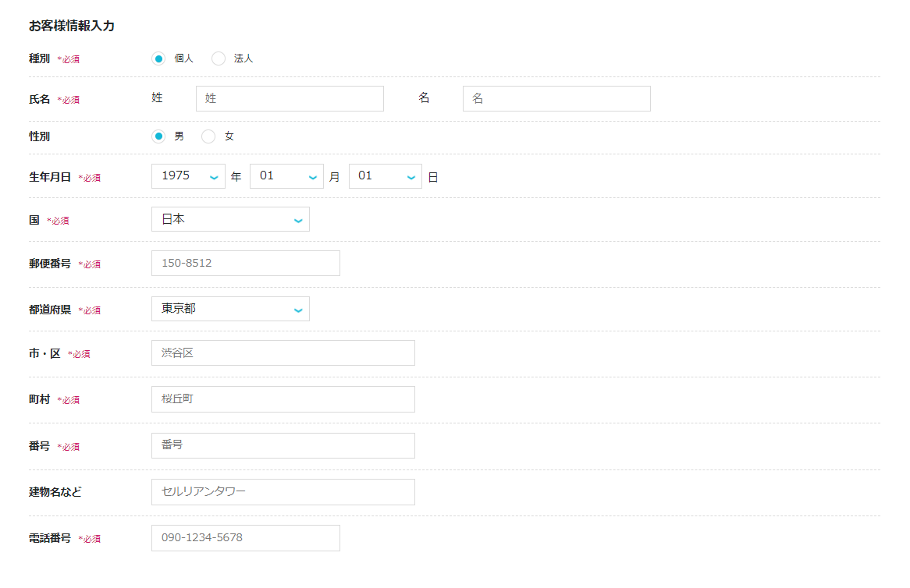910x588 pixels.
Task: Click the 都道府県 label text
Action: coord(50,310)
